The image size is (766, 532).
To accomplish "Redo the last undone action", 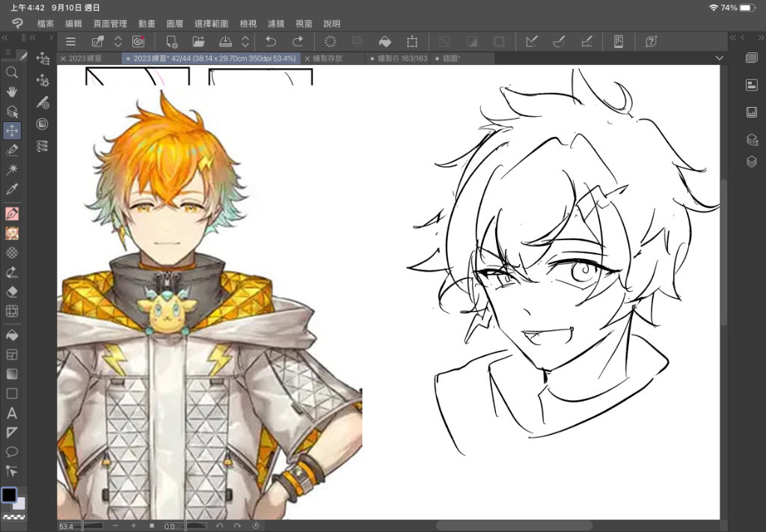I will (x=298, y=41).
